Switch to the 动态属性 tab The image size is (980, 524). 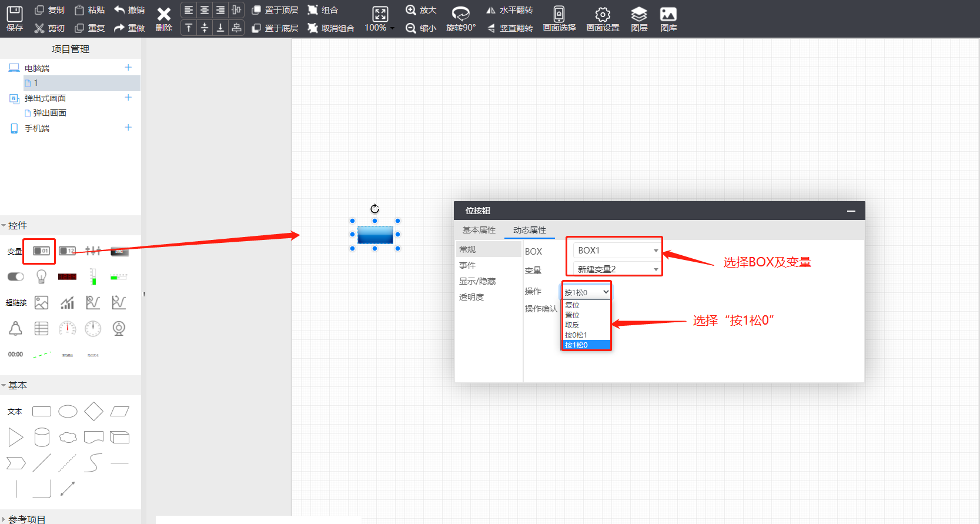tap(529, 230)
